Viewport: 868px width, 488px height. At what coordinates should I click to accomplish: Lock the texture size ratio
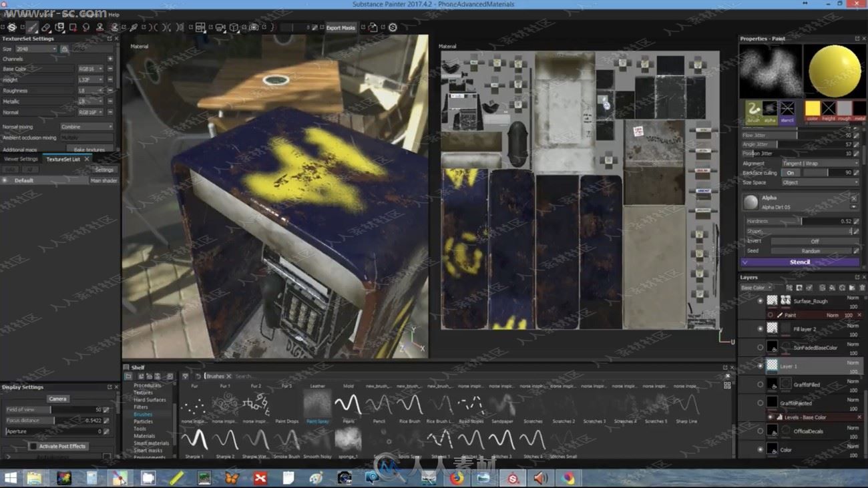65,49
